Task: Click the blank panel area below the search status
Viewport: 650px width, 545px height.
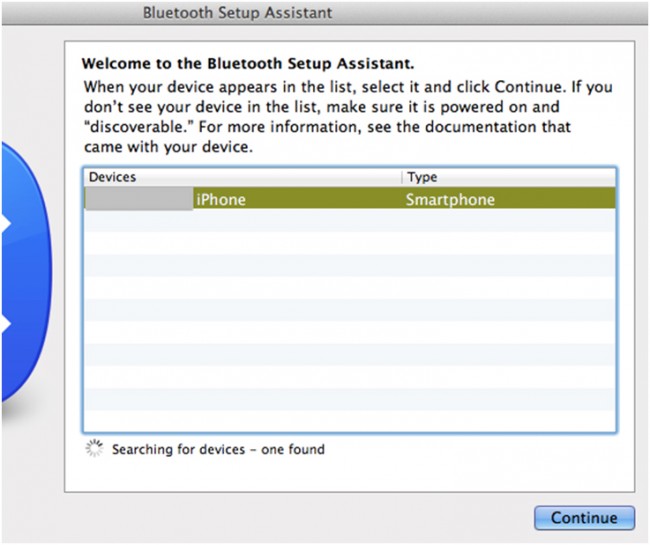Action: (349, 475)
